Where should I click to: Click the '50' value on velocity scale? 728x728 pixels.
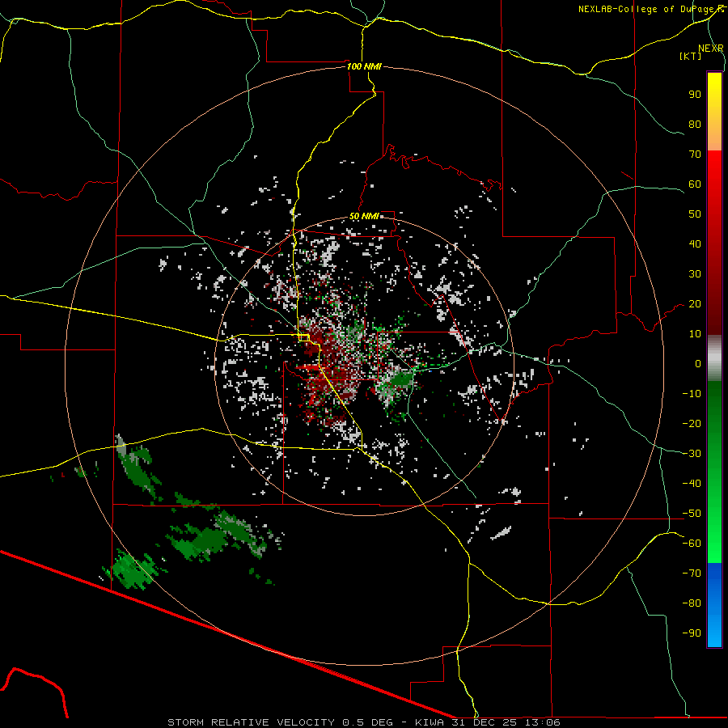[x=695, y=214]
